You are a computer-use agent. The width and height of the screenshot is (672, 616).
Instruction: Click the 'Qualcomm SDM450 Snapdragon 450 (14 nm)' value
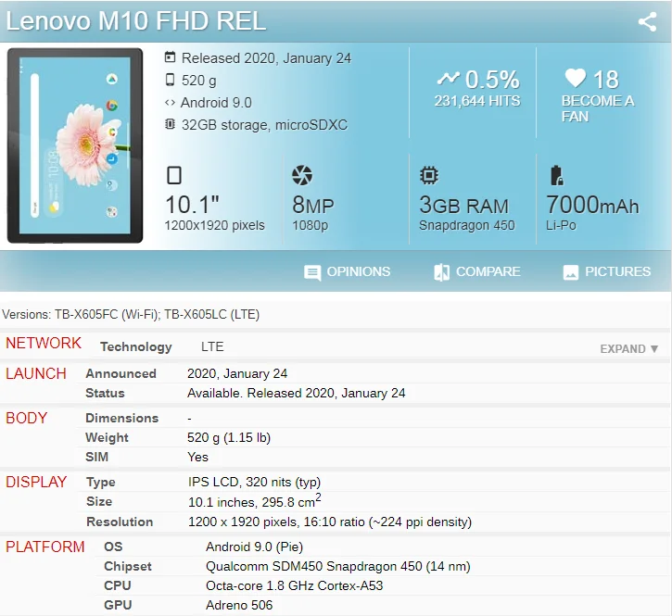pyautogui.click(x=337, y=566)
